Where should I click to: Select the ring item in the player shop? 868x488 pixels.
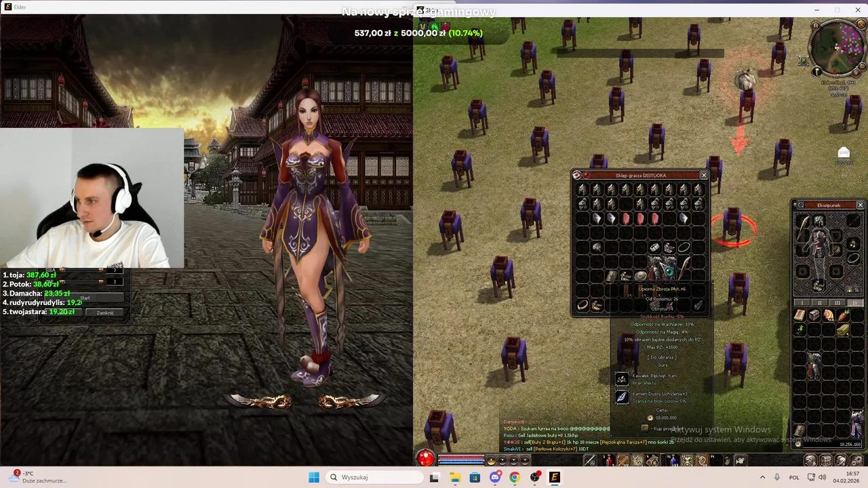click(654, 247)
